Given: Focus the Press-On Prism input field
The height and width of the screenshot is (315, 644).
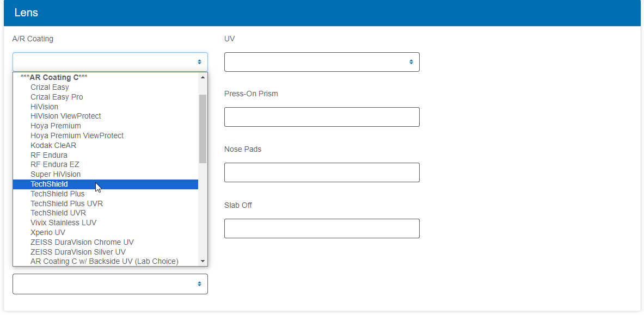Looking at the screenshot, I should coord(322,117).
